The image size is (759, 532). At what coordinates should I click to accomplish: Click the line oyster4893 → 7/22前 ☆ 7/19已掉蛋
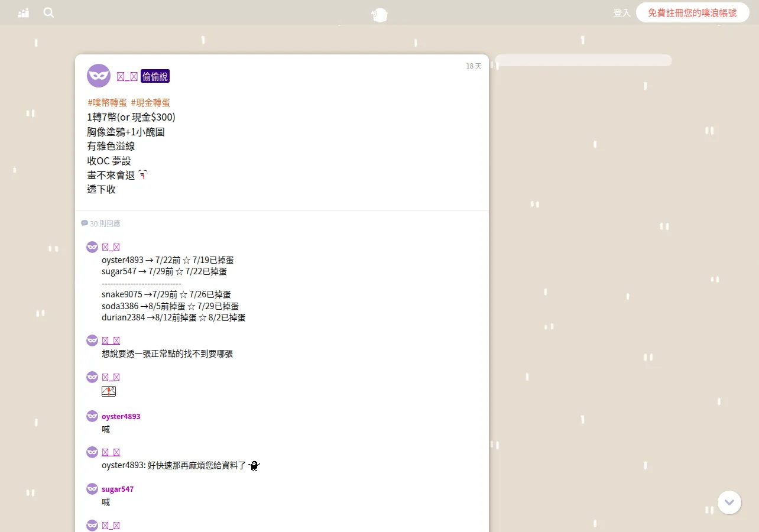(168, 260)
